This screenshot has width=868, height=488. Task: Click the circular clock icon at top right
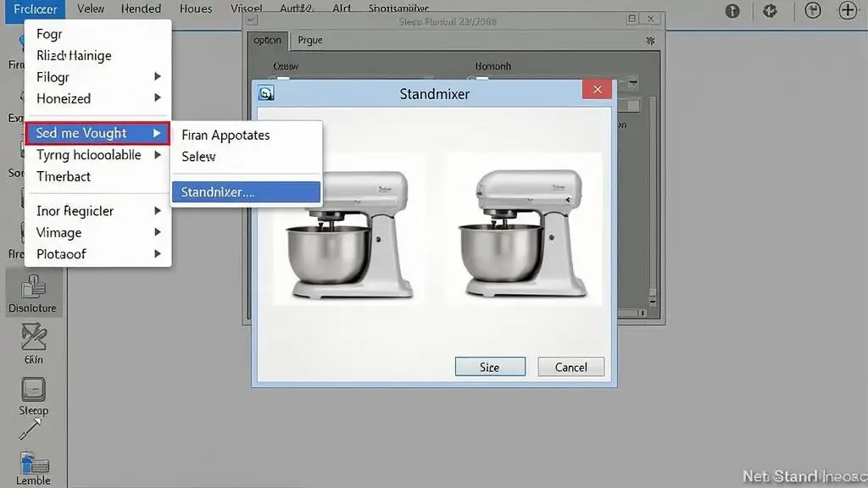coord(813,10)
